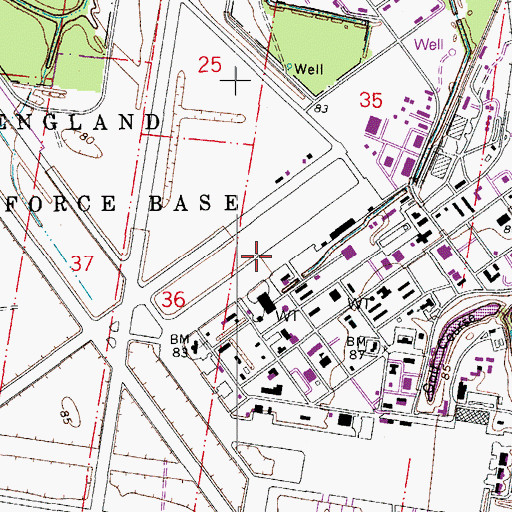
Task: Click the section number "25"
Action: coord(210,65)
